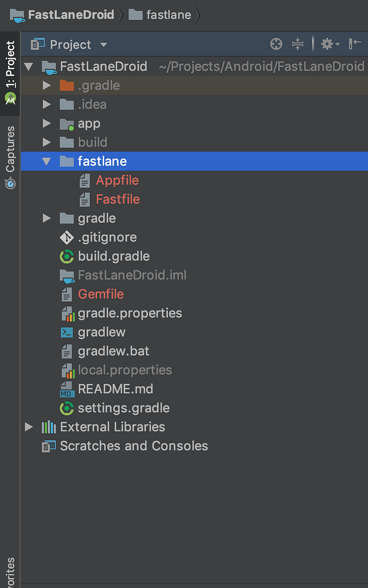Image resolution: width=368 pixels, height=588 pixels.
Task: Expand the External Libraries node
Action: 28,427
